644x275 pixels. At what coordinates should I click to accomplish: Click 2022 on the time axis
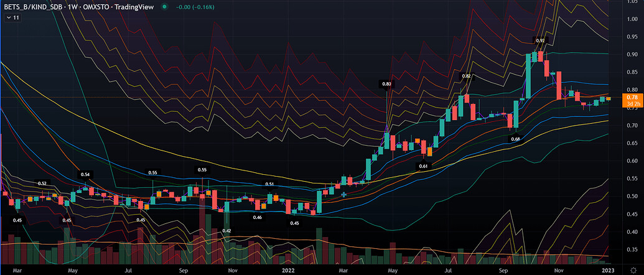287,271
